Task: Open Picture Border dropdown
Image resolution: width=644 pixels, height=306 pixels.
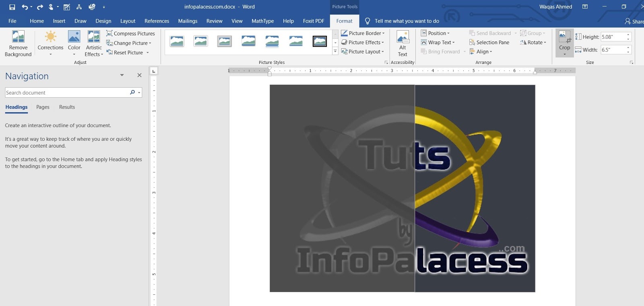Action: click(x=363, y=33)
